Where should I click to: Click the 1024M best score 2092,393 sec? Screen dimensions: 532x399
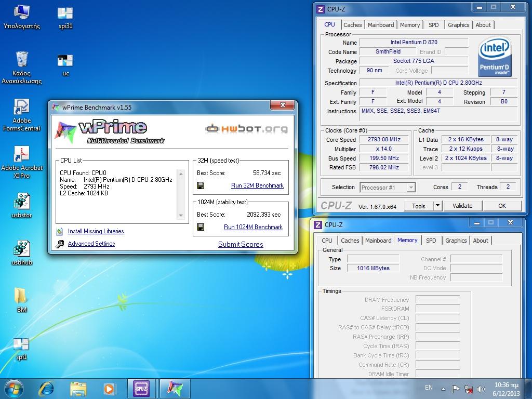coord(263,215)
